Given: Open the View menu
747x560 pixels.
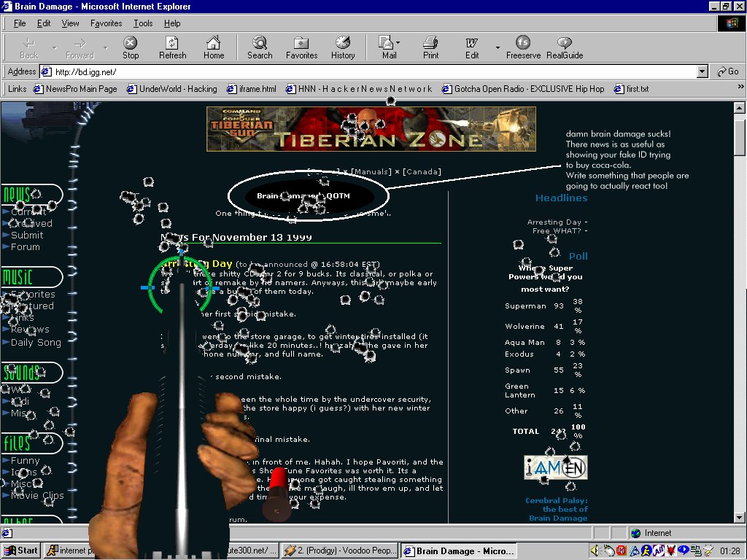Looking at the screenshot, I should point(71,23).
